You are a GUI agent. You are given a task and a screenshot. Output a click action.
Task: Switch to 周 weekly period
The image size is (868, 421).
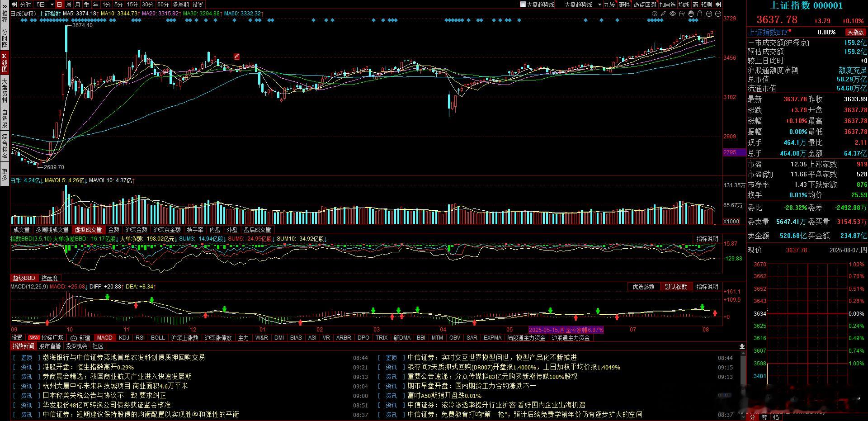(69, 5)
